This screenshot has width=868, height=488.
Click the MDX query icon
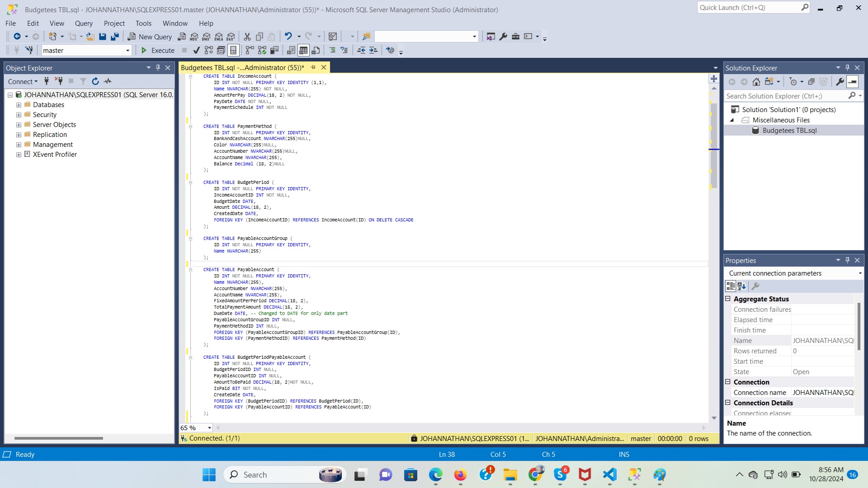[x=194, y=37]
